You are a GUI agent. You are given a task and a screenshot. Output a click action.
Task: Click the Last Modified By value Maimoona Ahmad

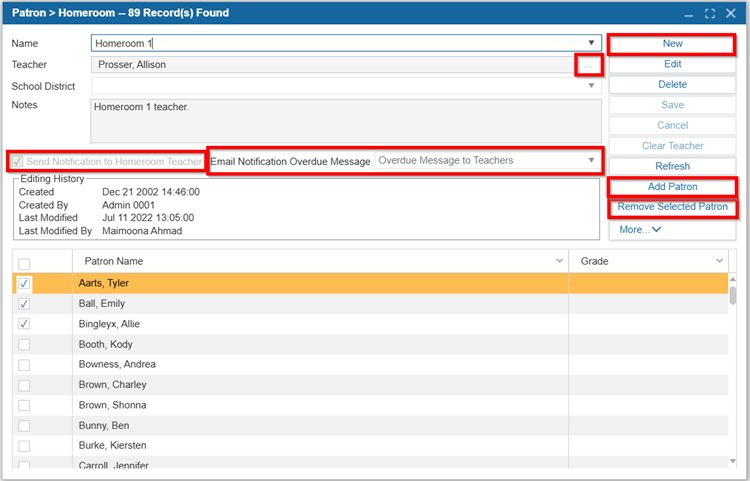pyautogui.click(x=142, y=231)
